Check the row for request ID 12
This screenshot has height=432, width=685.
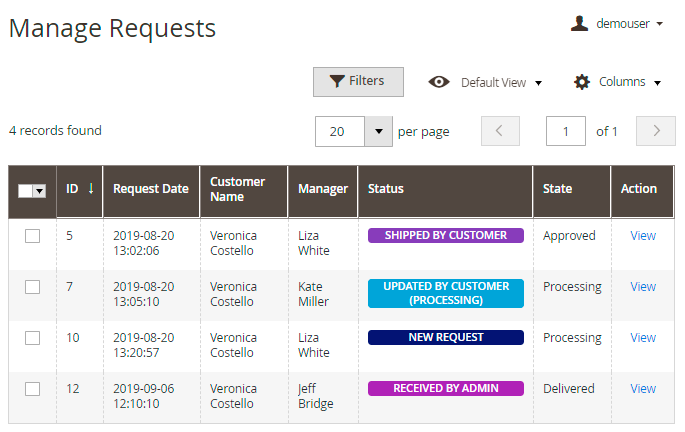pos(32,389)
